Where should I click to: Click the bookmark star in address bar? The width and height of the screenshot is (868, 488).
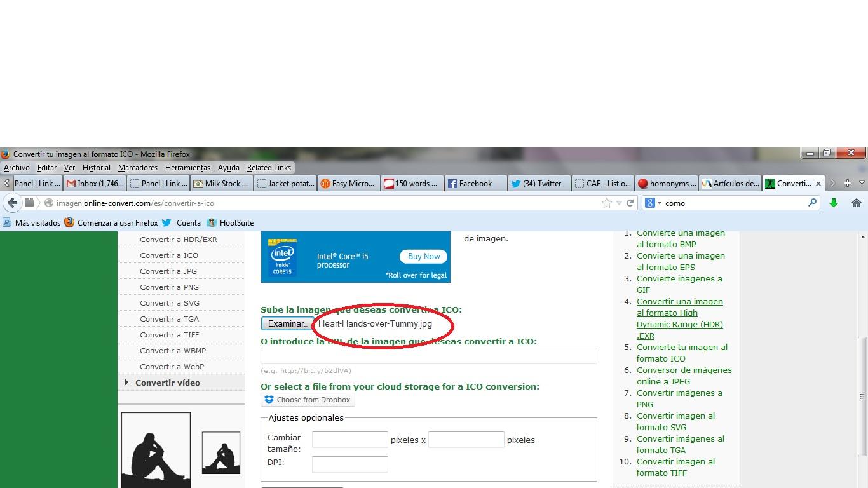point(607,203)
